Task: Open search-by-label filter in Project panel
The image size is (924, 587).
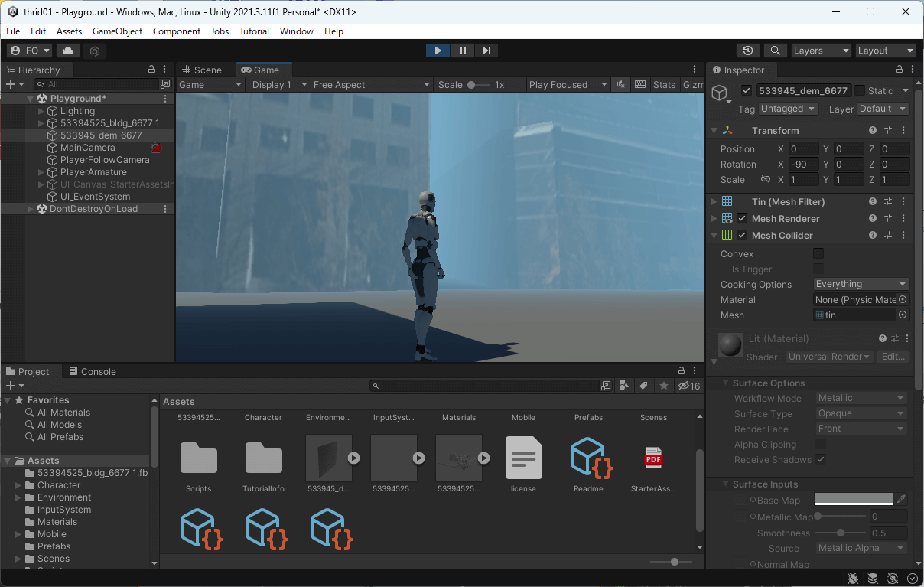Action: coord(644,386)
